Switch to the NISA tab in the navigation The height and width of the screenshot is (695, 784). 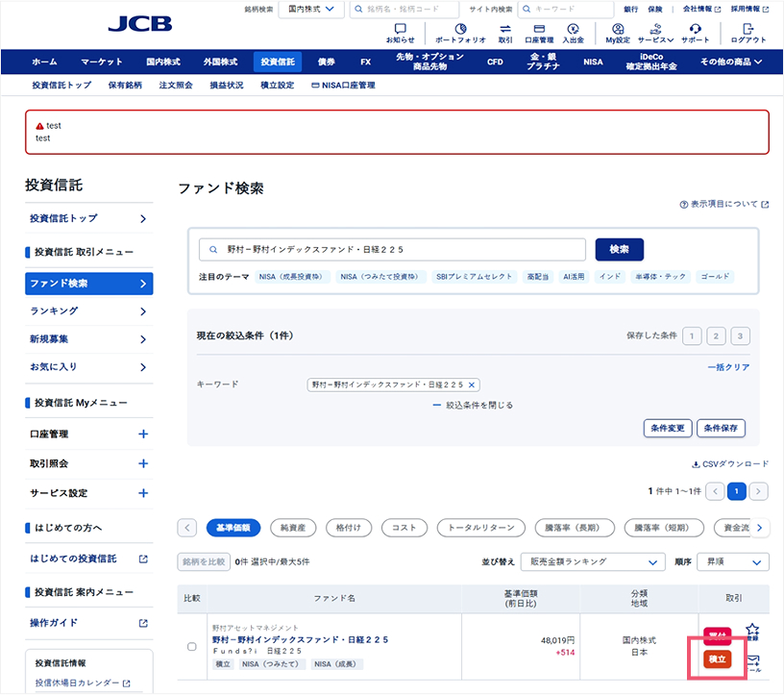[593, 61]
